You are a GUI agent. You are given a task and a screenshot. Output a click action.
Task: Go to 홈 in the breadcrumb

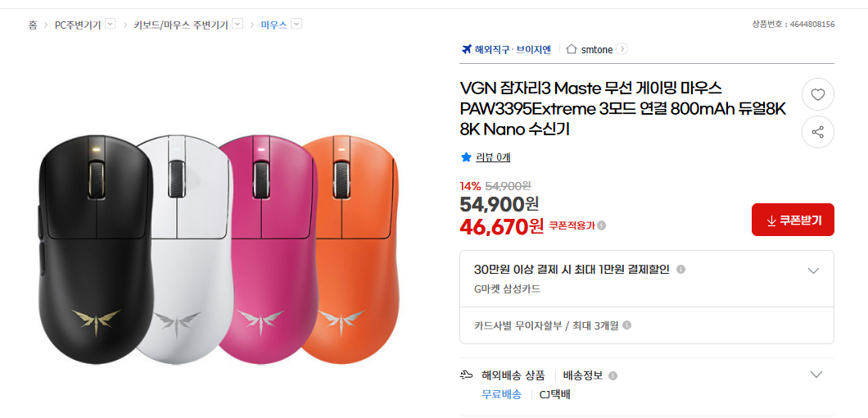[33, 25]
